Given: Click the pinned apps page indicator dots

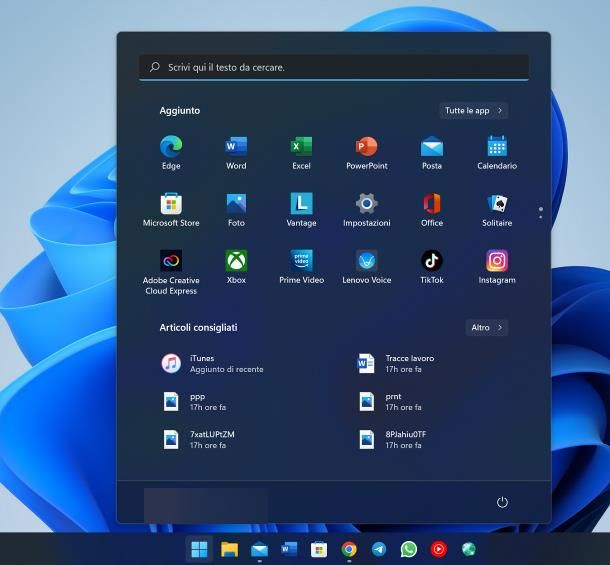Looking at the screenshot, I should coord(541,212).
